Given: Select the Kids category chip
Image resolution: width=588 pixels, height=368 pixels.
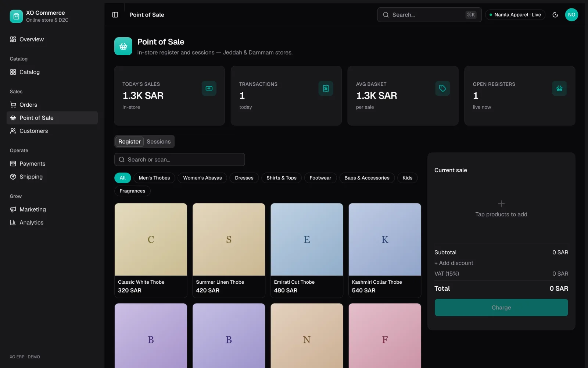Looking at the screenshot, I should click(408, 178).
